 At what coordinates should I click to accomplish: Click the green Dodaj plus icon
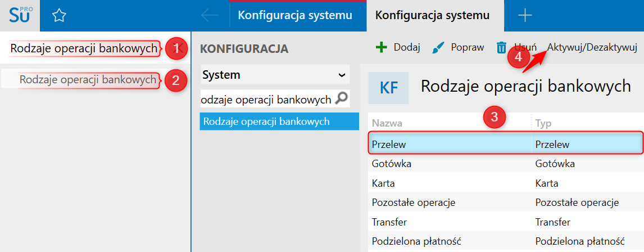pos(382,47)
